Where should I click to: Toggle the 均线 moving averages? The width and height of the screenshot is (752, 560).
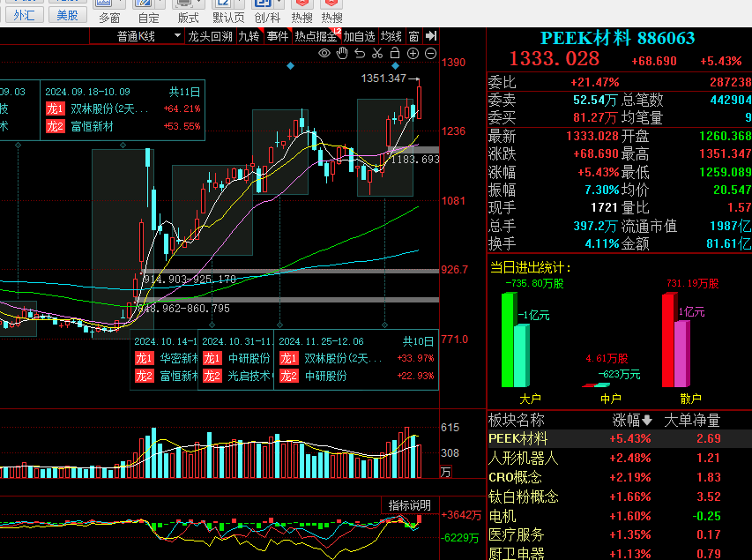click(x=391, y=36)
